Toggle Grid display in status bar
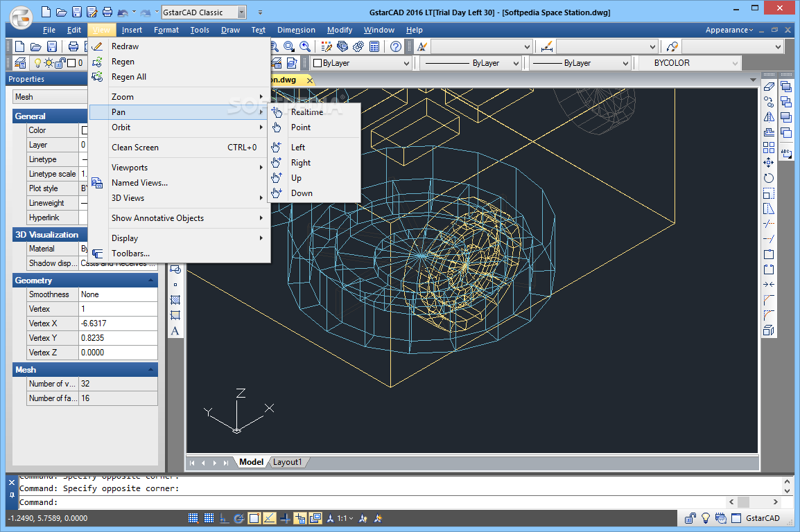This screenshot has width=800, height=532. [209, 518]
